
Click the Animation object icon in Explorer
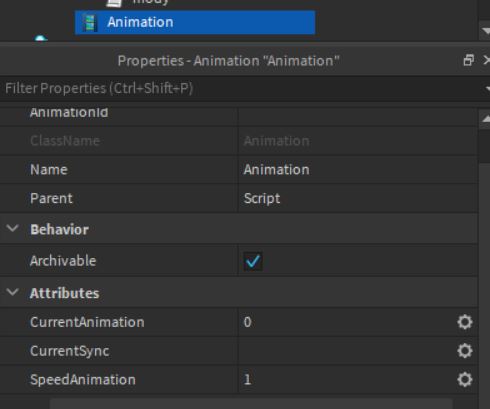[x=89, y=22]
